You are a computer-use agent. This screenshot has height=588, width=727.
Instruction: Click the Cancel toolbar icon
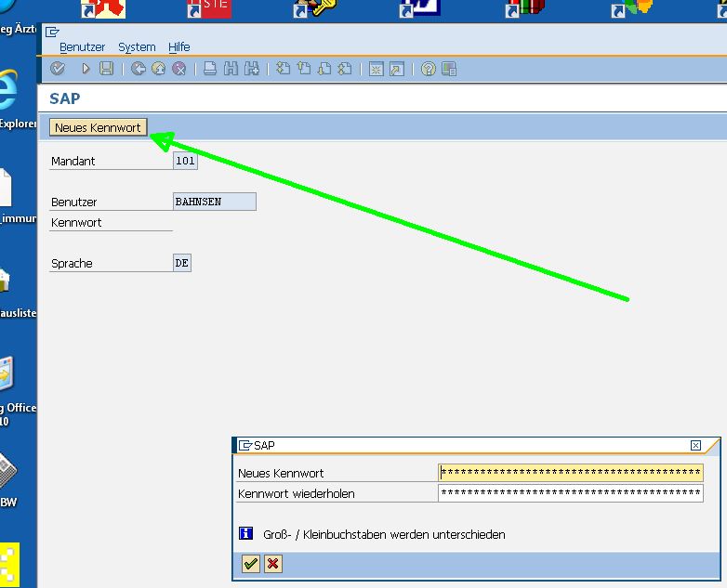click(x=179, y=69)
